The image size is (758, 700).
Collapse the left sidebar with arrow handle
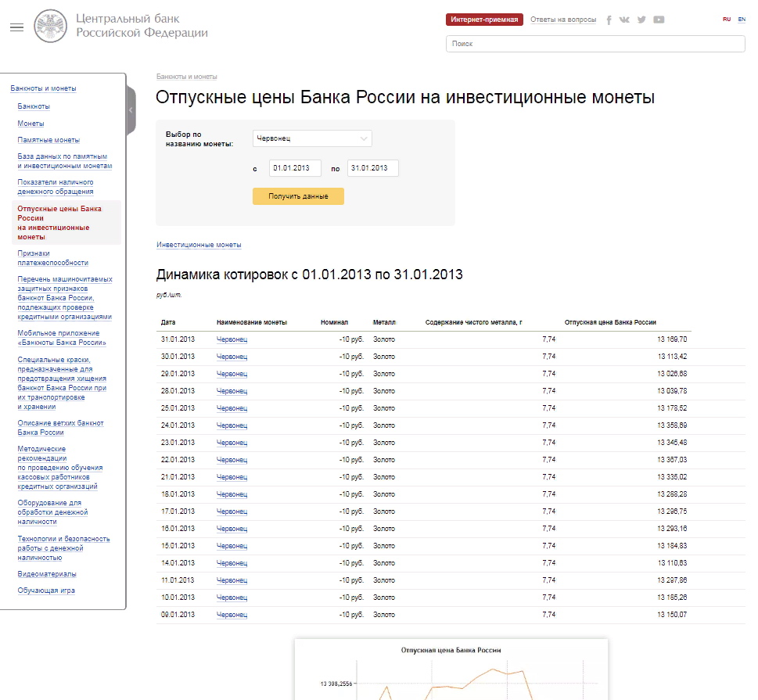131,110
